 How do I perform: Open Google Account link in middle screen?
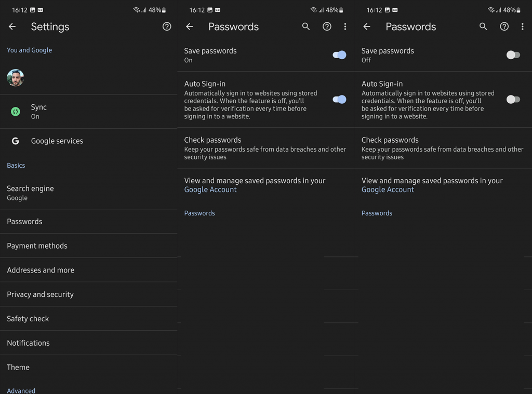210,189
